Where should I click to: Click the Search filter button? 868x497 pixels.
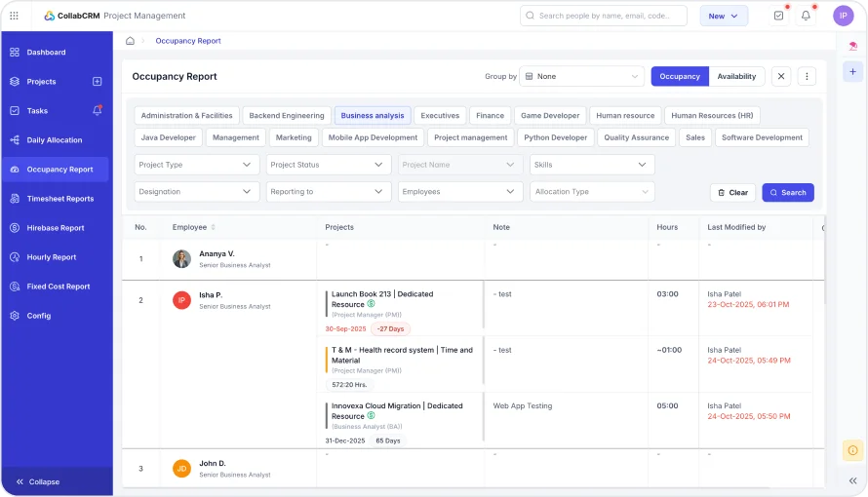(x=788, y=192)
